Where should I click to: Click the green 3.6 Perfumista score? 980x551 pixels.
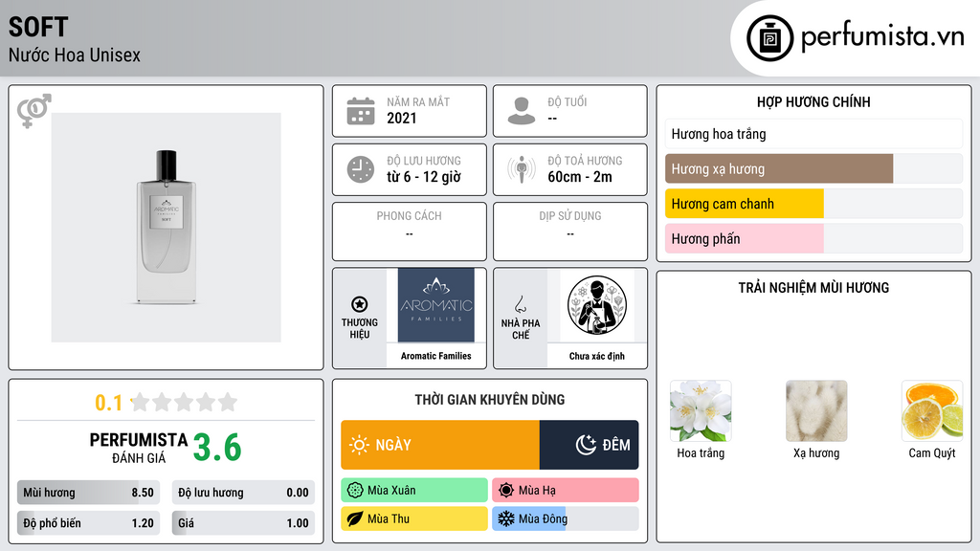pos(217,448)
